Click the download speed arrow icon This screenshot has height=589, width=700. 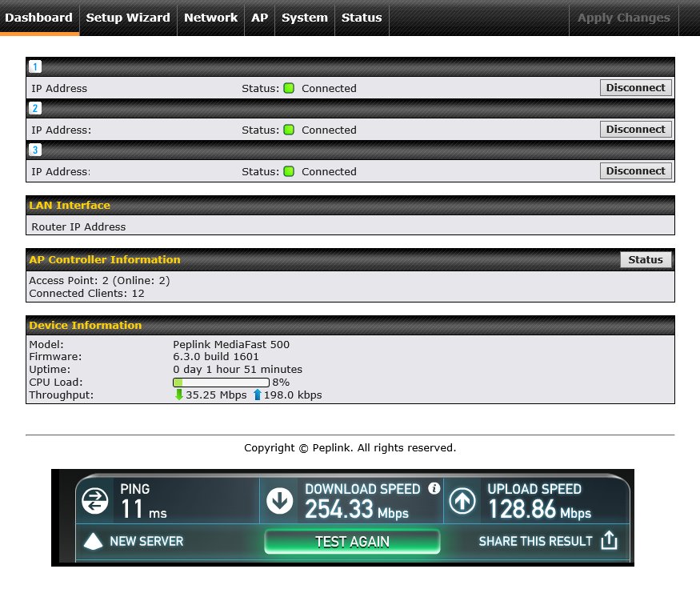[280, 501]
